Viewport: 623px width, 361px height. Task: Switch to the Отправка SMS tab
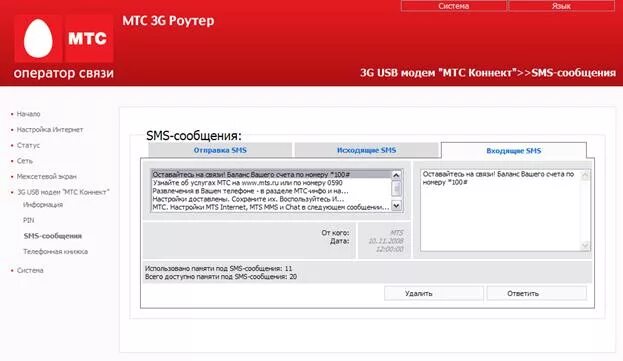(220, 150)
